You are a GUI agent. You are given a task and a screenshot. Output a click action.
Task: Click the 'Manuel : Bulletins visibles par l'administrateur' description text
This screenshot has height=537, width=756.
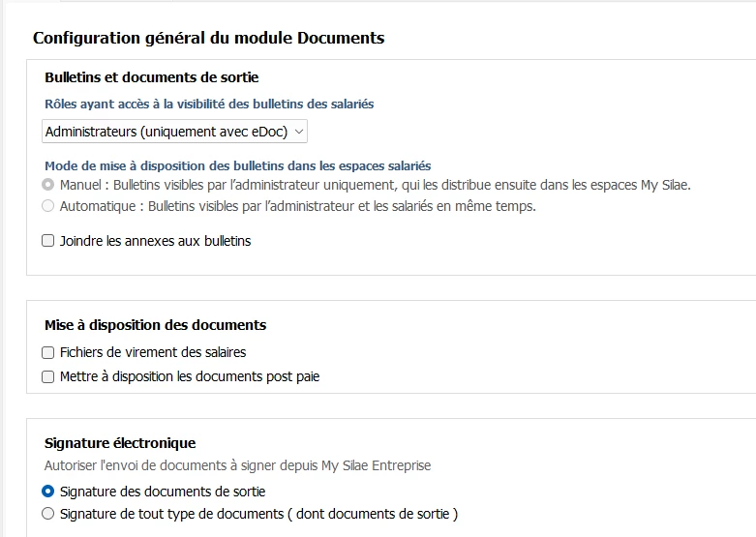[376, 185]
